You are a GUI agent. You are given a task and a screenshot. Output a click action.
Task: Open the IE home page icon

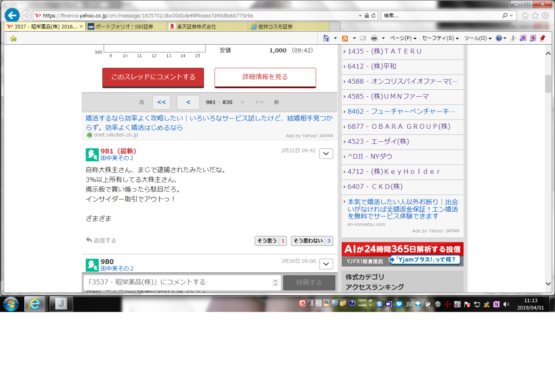pos(525,16)
